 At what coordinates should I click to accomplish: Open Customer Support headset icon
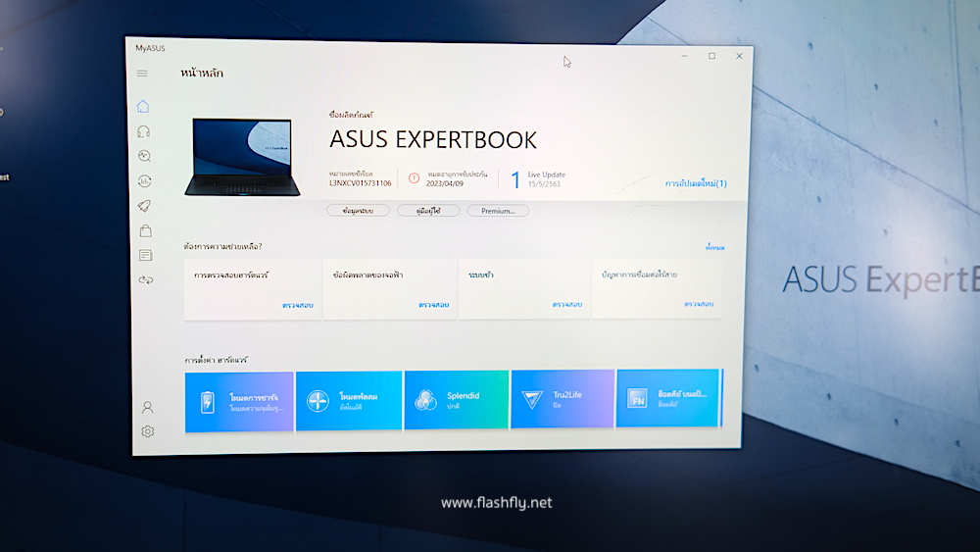point(144,130)
